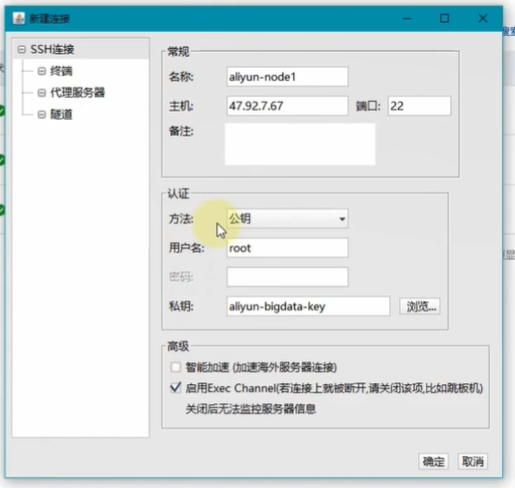Viewport: 515px width, 488px height.
Task: Collapse the SSH连接 tree node
Action: (x=22, y=50)
